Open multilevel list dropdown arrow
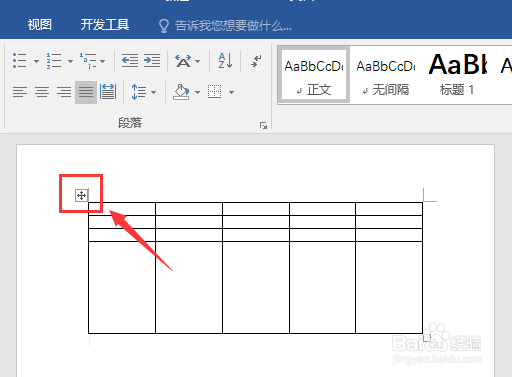The width and height of the screenshot is (512, 377). (103, 61)
